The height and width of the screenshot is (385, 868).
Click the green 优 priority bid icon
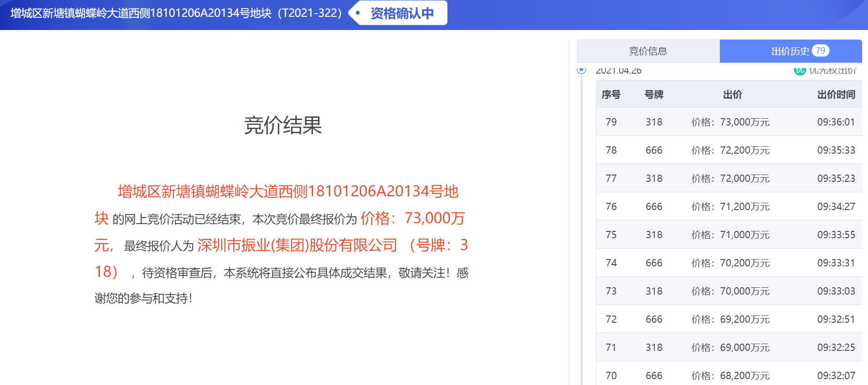point(799,70)
